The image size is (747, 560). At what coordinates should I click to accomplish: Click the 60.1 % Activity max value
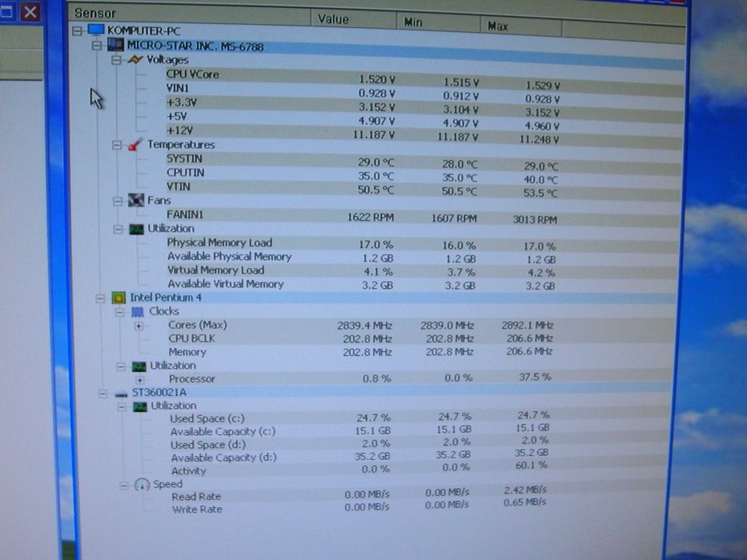531,465
